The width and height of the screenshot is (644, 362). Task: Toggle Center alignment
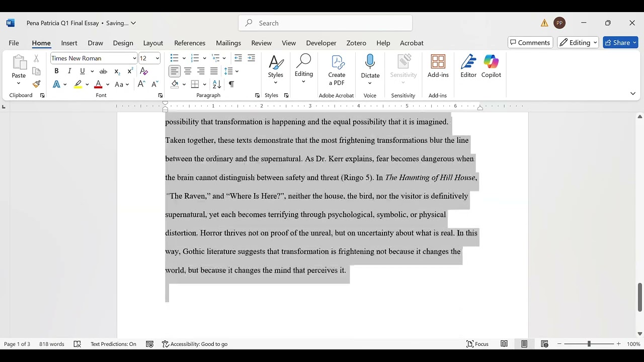coord(188,71)
